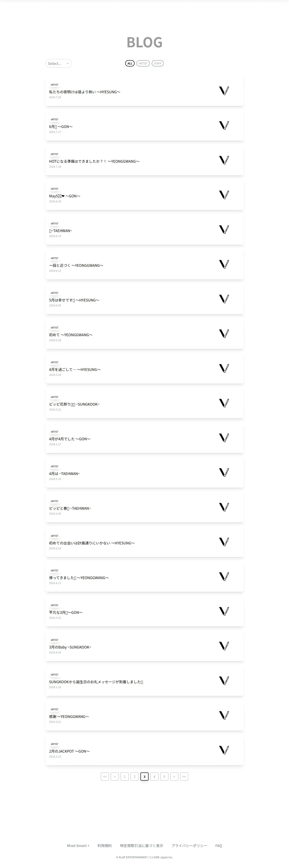Viewport: 289px width, 868px height.
Task: Go to next page with > button
Action: click(x=174, y=777)
